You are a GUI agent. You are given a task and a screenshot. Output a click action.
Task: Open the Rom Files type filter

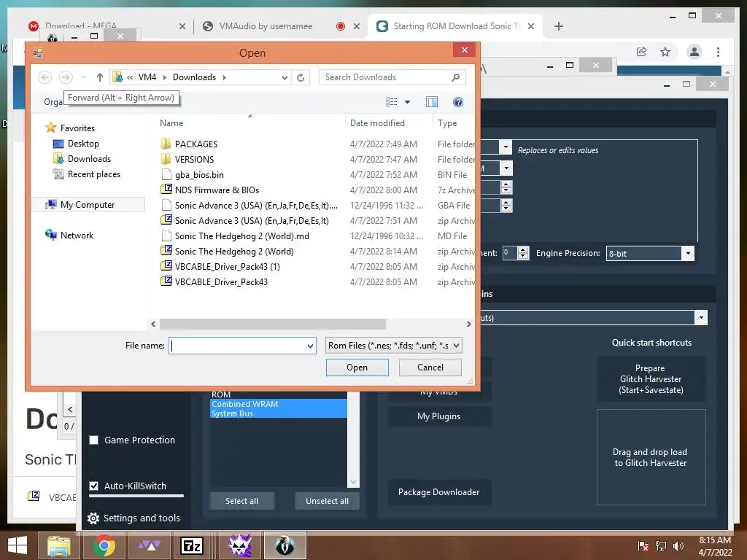click(394, 346)
